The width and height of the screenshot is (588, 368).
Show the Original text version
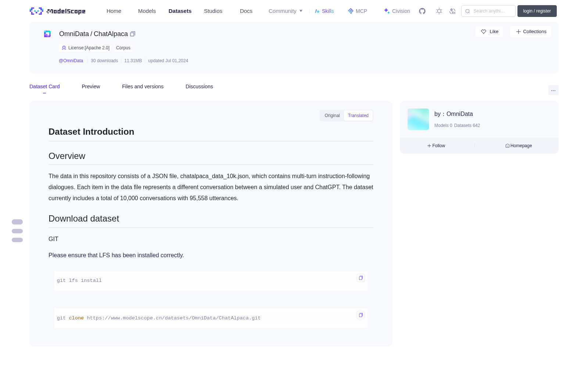point(332,116)
